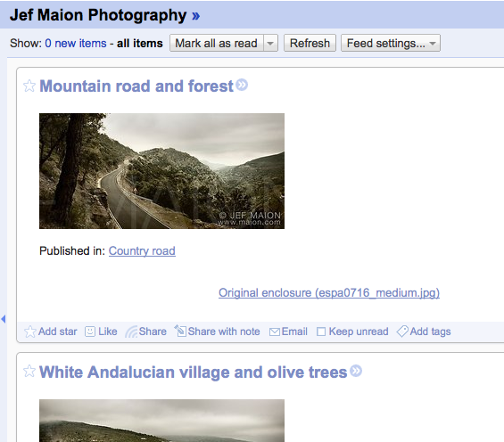Refresh the feed
The width and height of the screenshot is (504, 442).
tap(310, 43)
